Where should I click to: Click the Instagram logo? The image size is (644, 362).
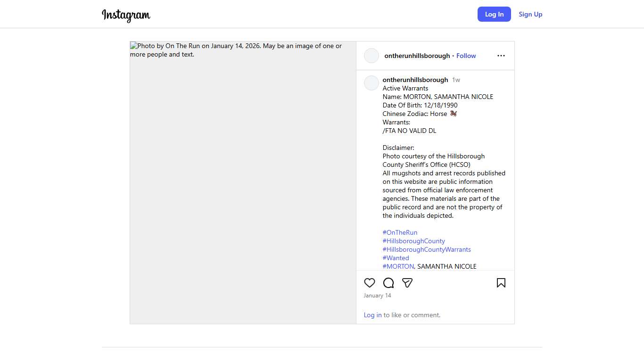(126, 15)
